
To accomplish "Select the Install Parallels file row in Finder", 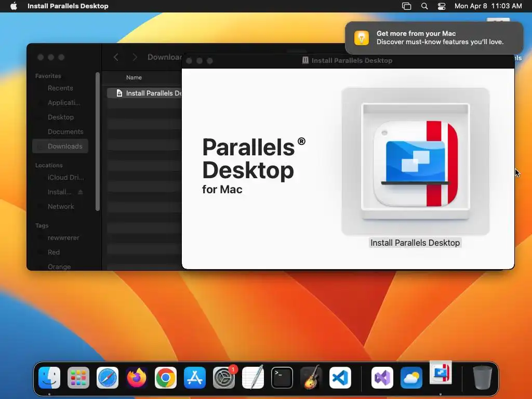I will point(144,94).
